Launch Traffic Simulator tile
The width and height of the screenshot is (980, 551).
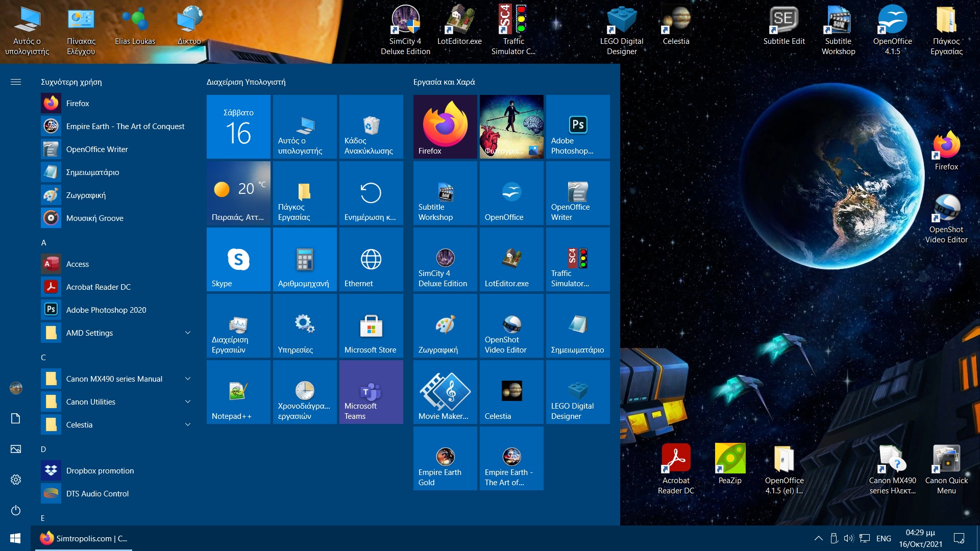(x=578, y=259)
